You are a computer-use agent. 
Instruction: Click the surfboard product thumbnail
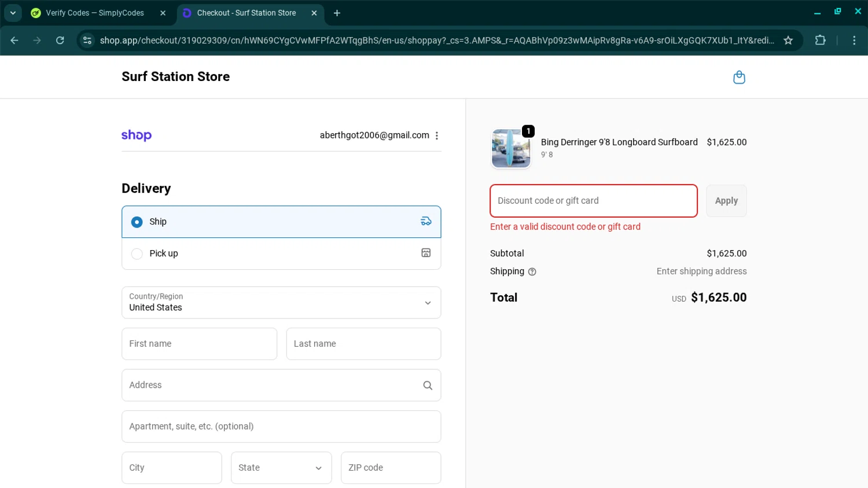[510, 149]
